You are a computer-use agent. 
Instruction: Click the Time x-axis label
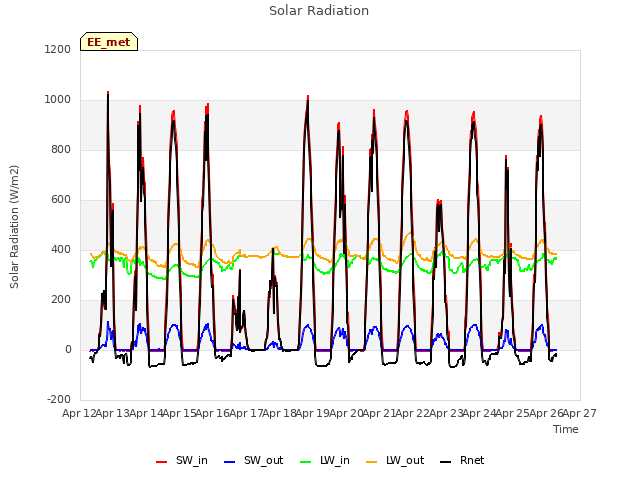click(x=566, y=429)
